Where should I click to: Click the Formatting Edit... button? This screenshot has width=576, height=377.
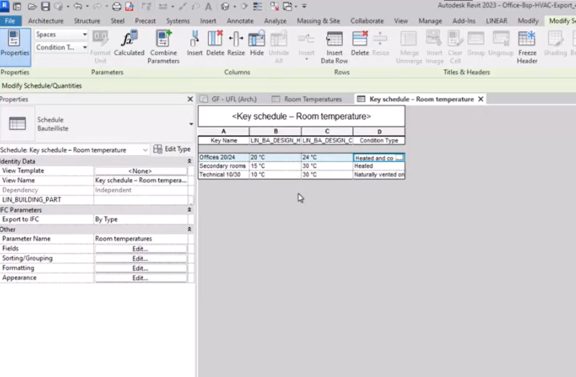point(140,268)
